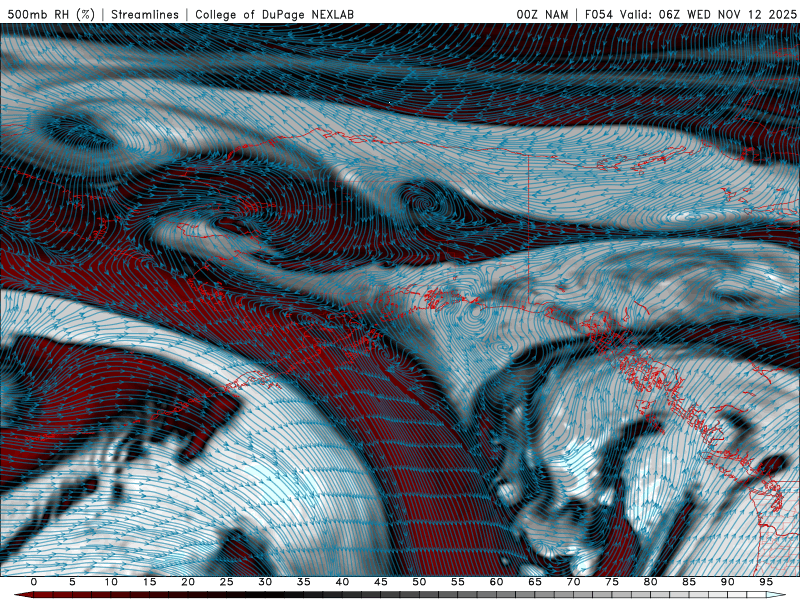
Task: Click the "10" color scale label
Action: (x=111, y=582)
